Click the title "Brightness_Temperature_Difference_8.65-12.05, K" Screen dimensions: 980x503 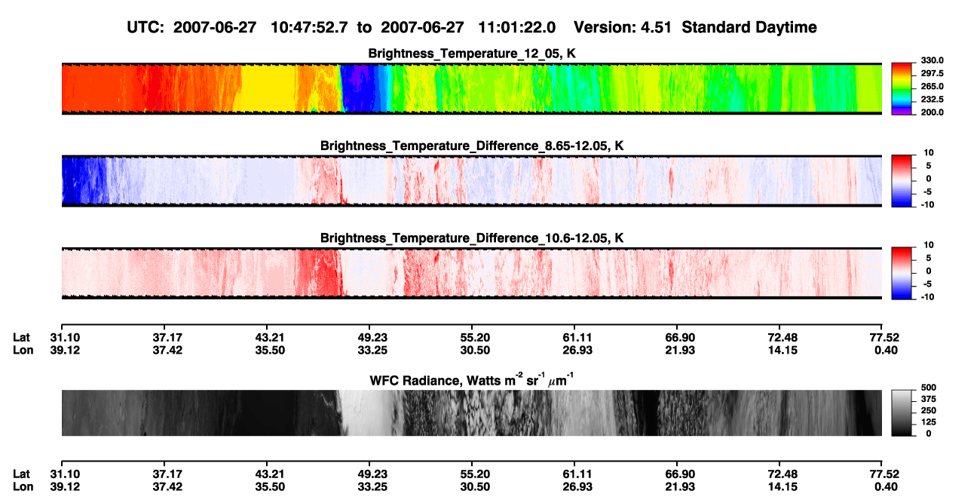tap(472, 146)
